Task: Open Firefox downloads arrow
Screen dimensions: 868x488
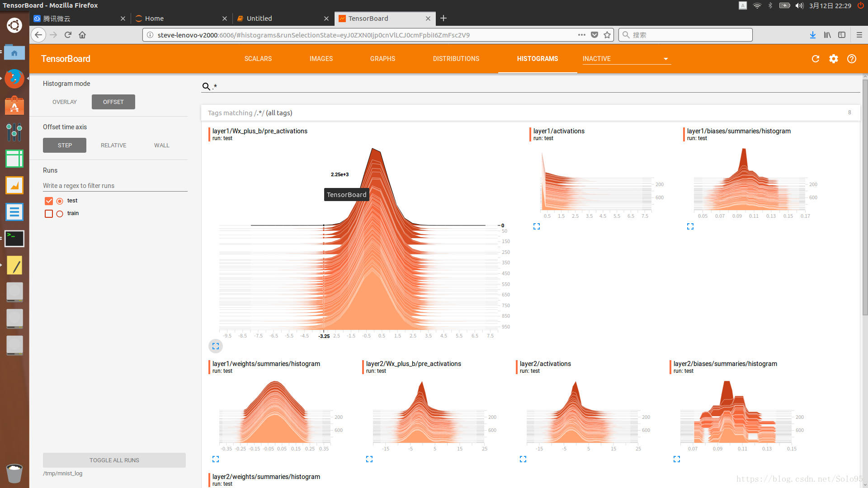Action: 813,35
